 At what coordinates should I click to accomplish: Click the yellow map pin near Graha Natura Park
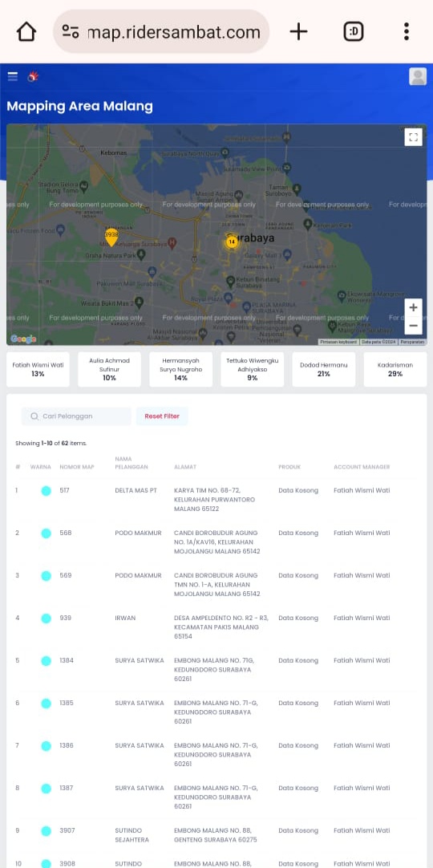[x=111, y=237]
